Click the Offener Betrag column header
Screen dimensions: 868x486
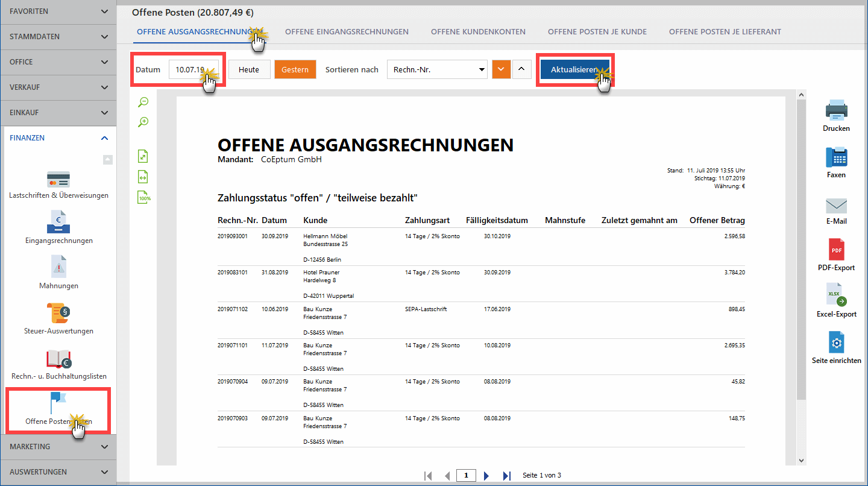717,220
